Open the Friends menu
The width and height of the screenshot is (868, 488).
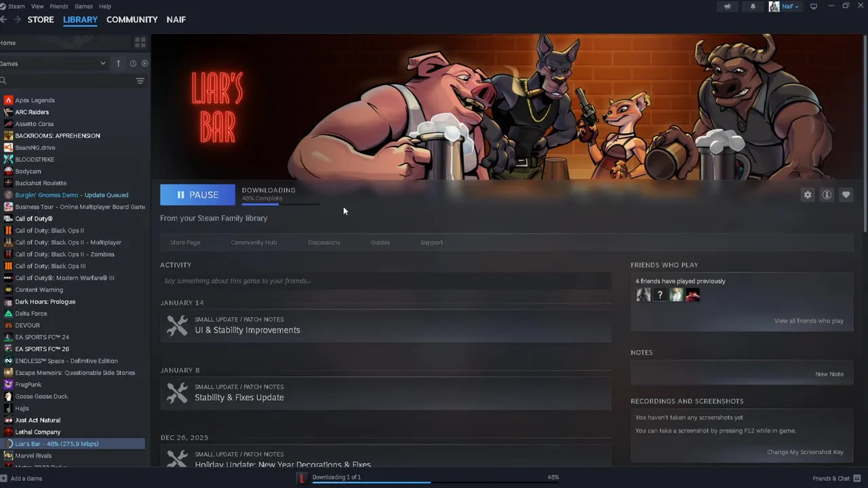tap(59, 6)
